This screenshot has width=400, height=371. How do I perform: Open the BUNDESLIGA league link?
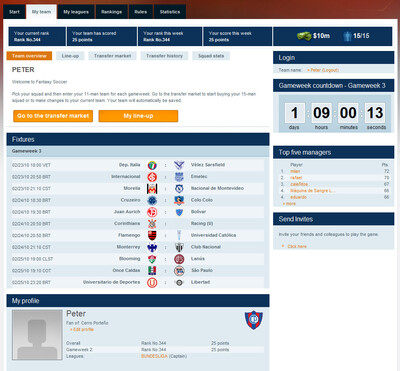154,356
